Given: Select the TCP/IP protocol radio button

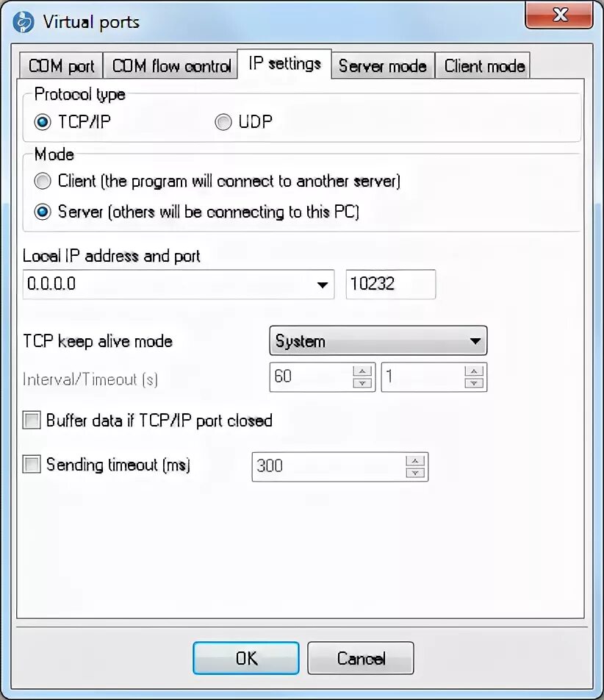Looking at the screenshot, I should (43, 122).
